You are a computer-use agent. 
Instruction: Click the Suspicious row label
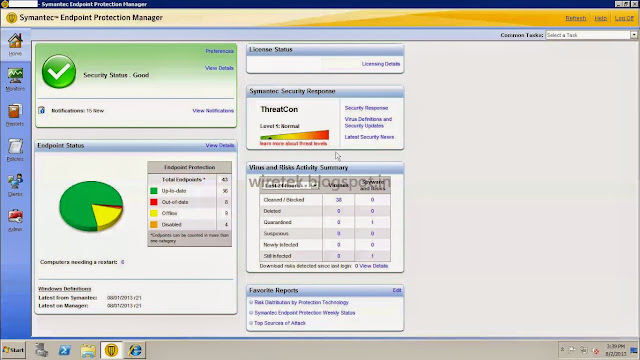click(x=276, y=233)
